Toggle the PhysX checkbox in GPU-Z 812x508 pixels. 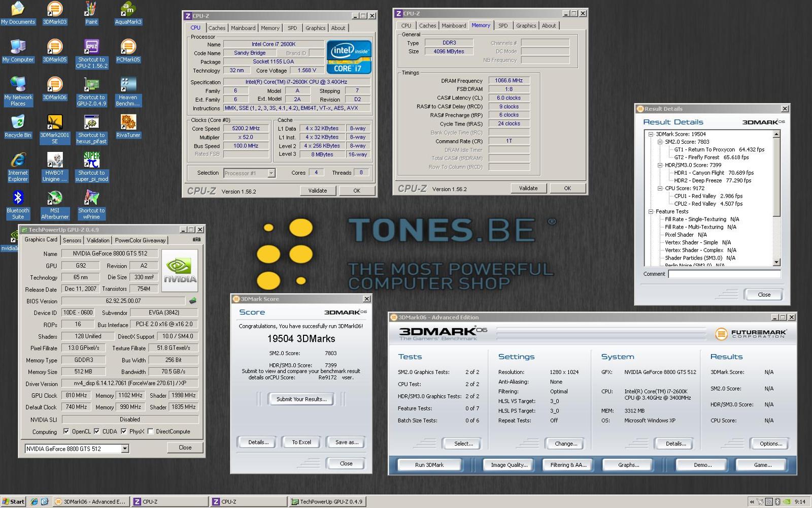pyautogui.click(x=123, y=431)
